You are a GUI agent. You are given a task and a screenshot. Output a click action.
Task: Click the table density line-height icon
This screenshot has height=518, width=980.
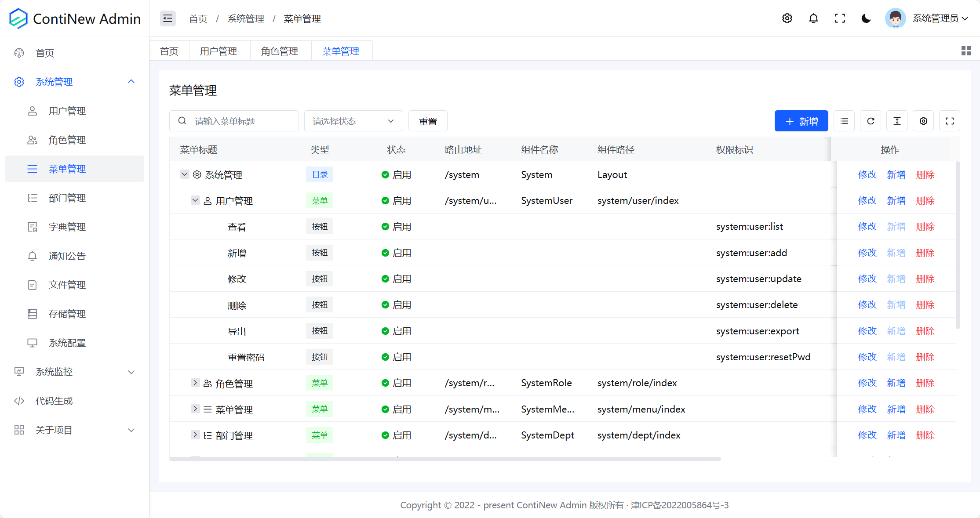[897, 121]
